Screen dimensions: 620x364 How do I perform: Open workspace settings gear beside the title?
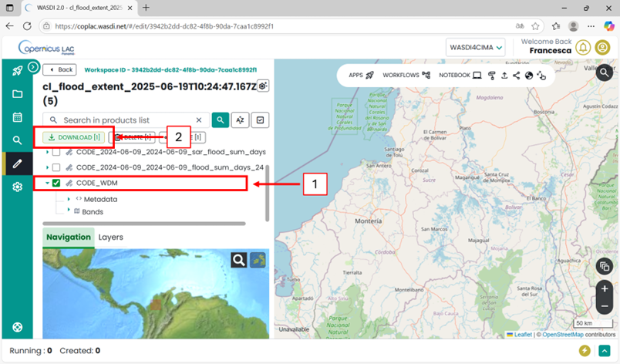coord(263,86)
